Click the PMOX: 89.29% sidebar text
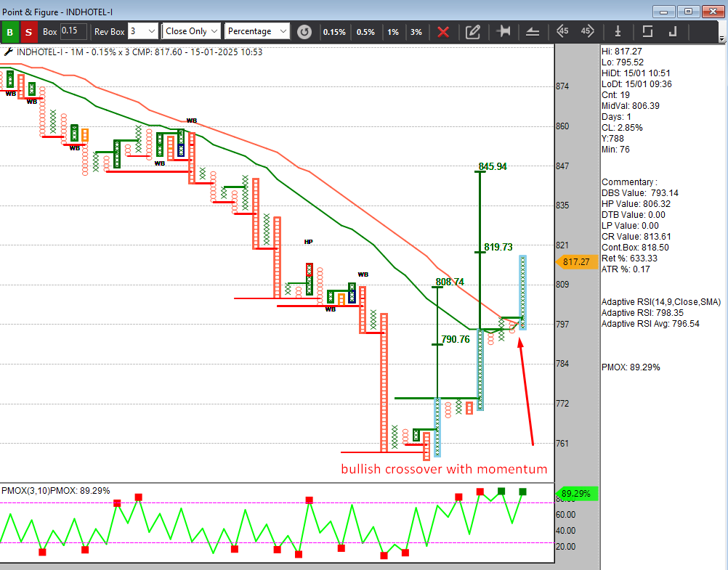The image size is (728, 570). pyautogui.click(x=631, y=367)
